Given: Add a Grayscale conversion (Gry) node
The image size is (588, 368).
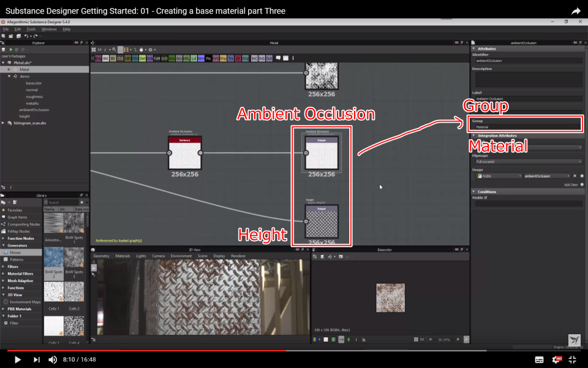Looking at the screenshot, I should coord(179,59).
